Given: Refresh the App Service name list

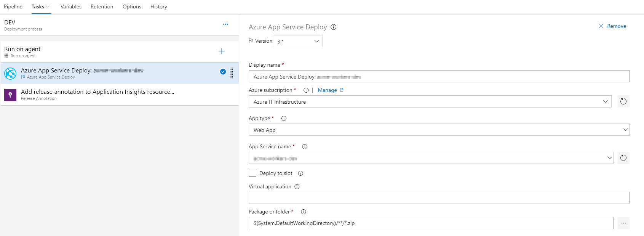Looking at the screenshot, I should coord(623,158).
